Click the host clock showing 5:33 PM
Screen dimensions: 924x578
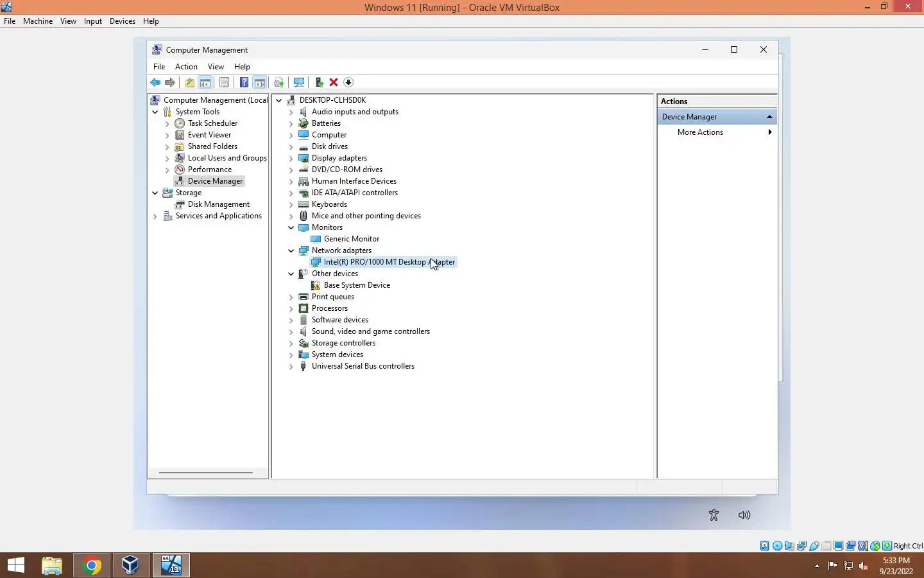click(x=896, y=561)
